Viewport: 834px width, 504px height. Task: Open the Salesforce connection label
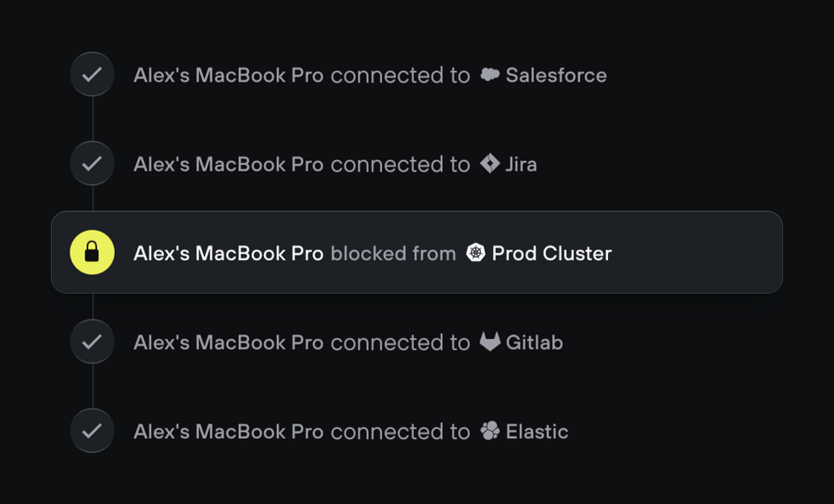556,75
